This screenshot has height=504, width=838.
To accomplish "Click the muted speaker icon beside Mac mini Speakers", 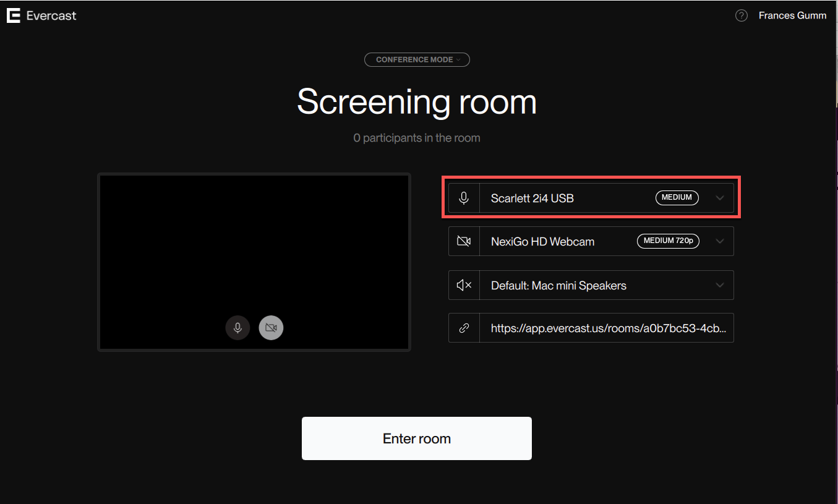I will click(x=464, y=285).
